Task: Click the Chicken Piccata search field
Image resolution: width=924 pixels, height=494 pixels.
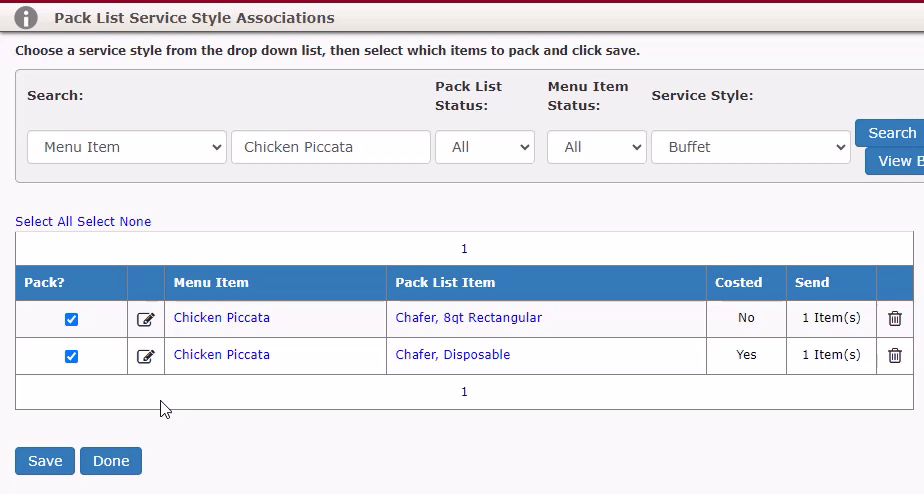Action: pyautogui.click(x=331, y=147)
